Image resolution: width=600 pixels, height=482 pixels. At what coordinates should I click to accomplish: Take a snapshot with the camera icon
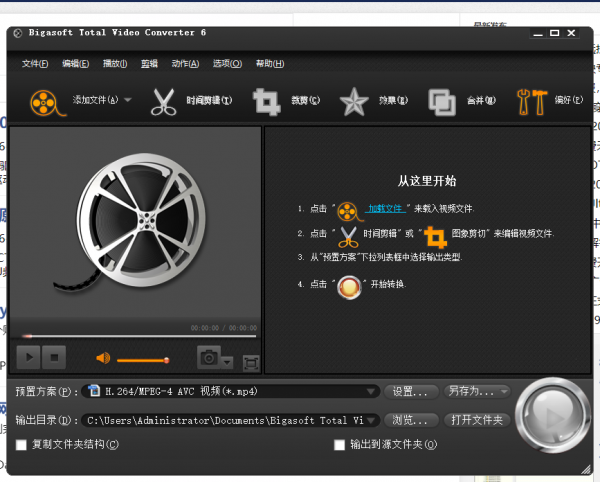[209, 357]
